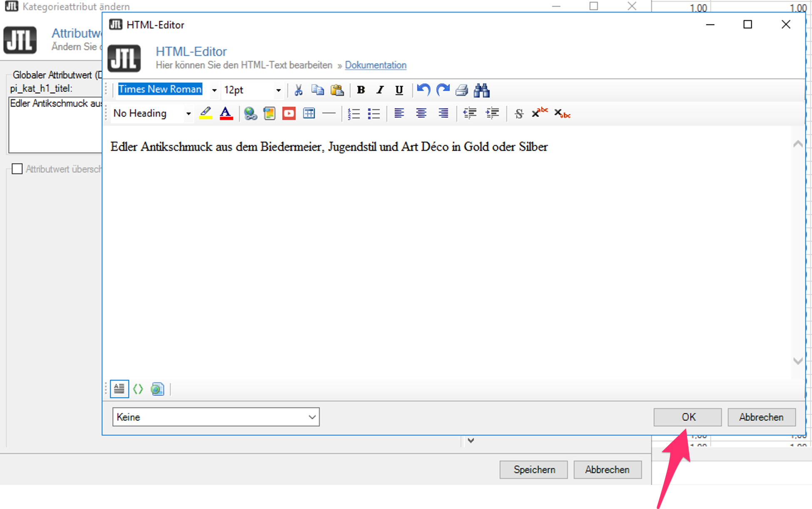Insert video with red play icon
The width and height of the screenshot is (812, 509).
click(289, 113)
